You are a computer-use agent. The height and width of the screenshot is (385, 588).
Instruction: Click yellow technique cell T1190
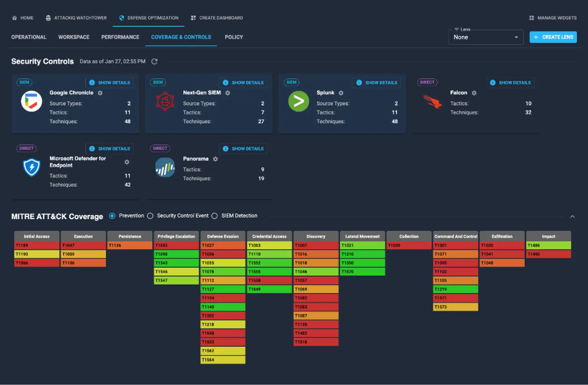[x=37, y=254]
